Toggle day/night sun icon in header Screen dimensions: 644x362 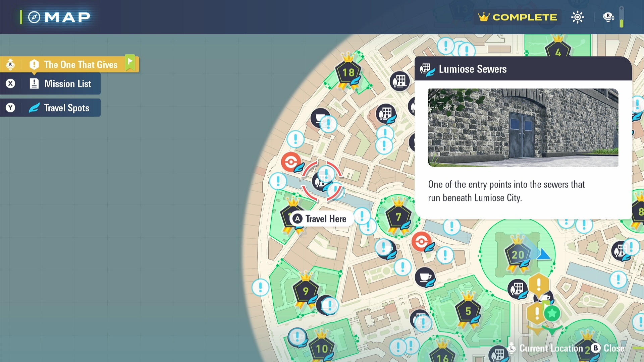click(577, 17)
